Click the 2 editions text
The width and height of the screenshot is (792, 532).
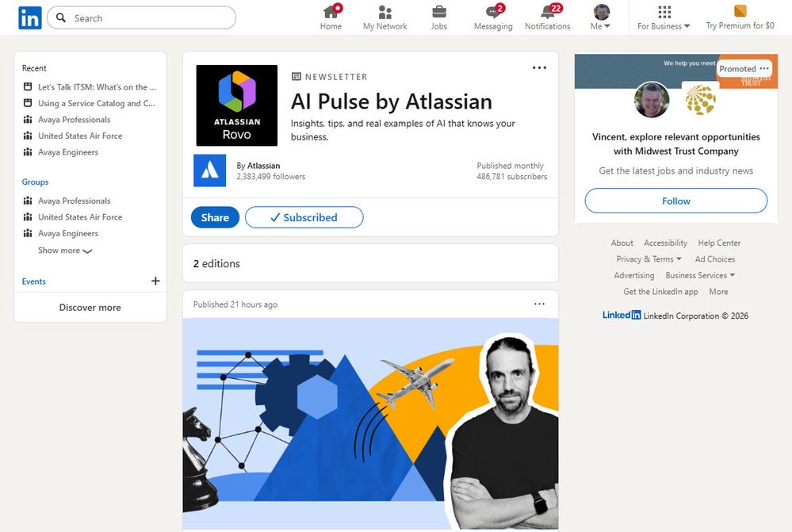click(216, 264)
